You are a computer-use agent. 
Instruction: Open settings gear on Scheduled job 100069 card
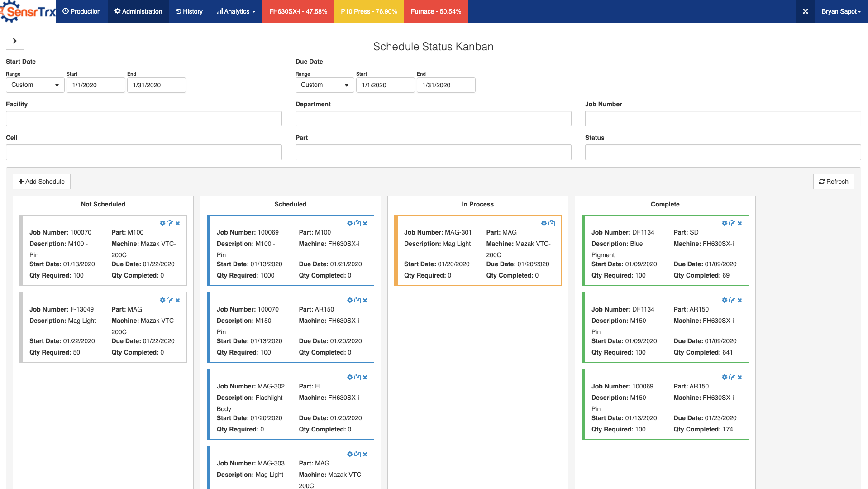click(350, 223)
